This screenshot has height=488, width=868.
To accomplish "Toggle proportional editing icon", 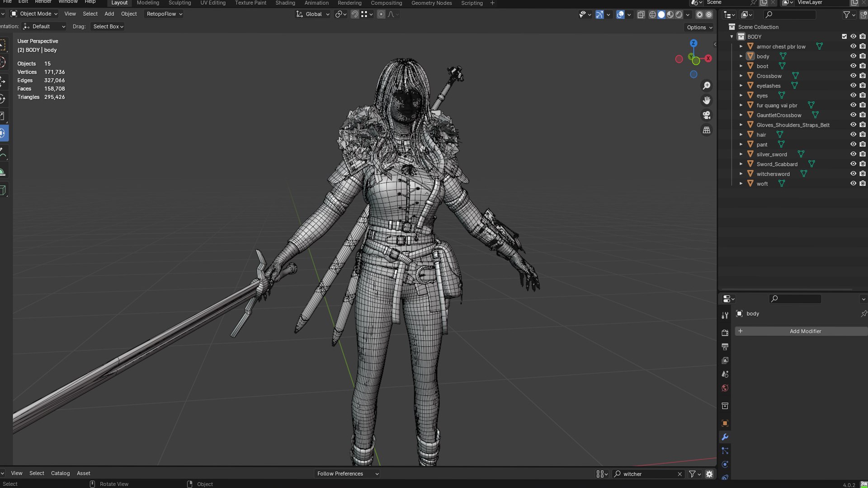I will pyautogui.click(x=381, y=14).
